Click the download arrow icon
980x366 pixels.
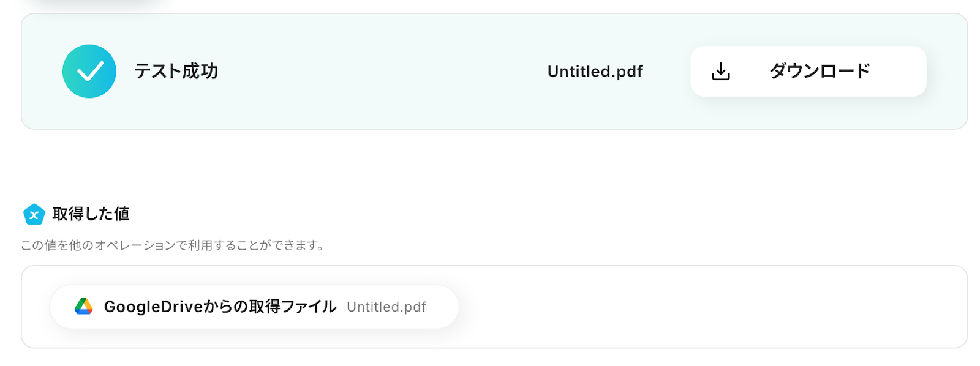pos(721,72)
